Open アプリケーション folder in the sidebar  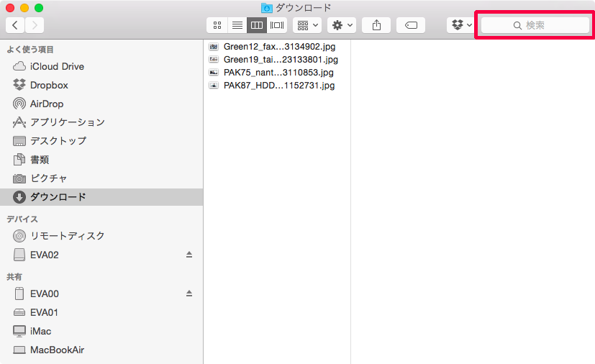[x=101, y=122]
